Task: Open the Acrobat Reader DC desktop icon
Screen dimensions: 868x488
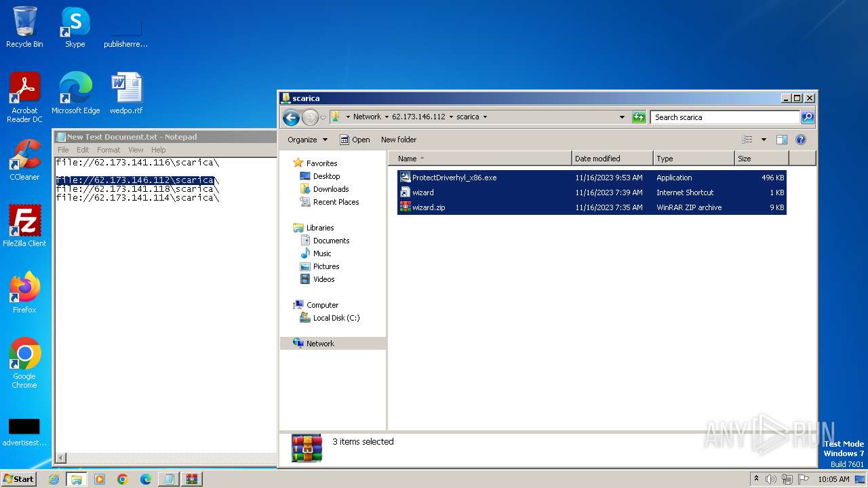Action: click(24, 98)
